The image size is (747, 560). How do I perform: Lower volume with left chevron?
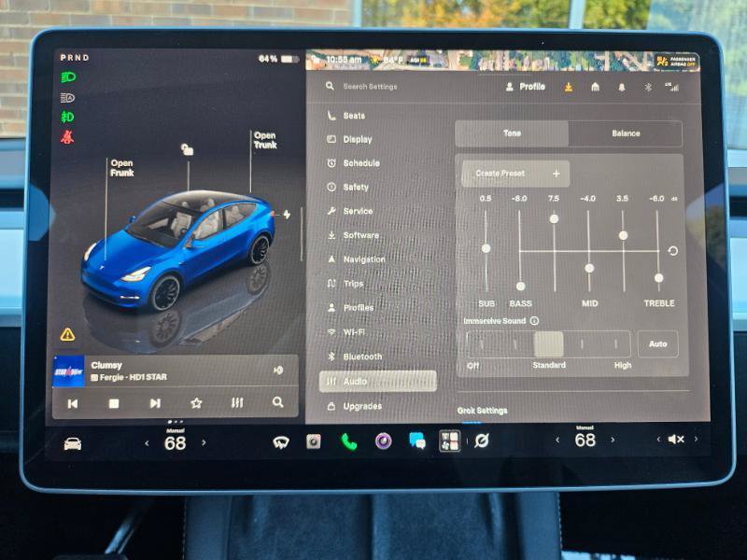click(658, 439)
